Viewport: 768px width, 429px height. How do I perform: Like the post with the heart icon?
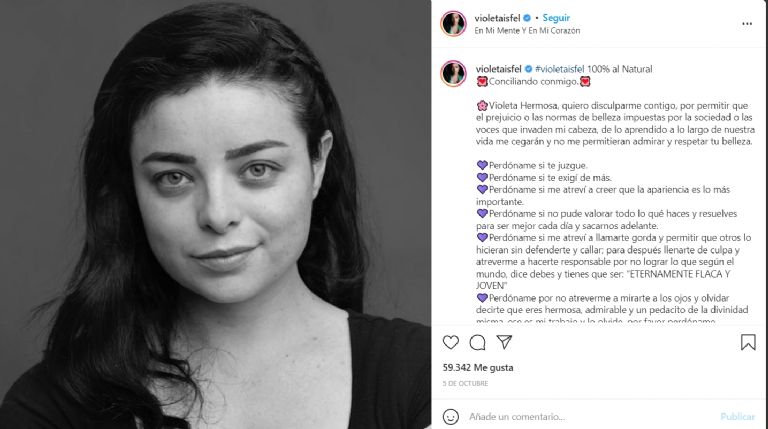pos(451,342)
